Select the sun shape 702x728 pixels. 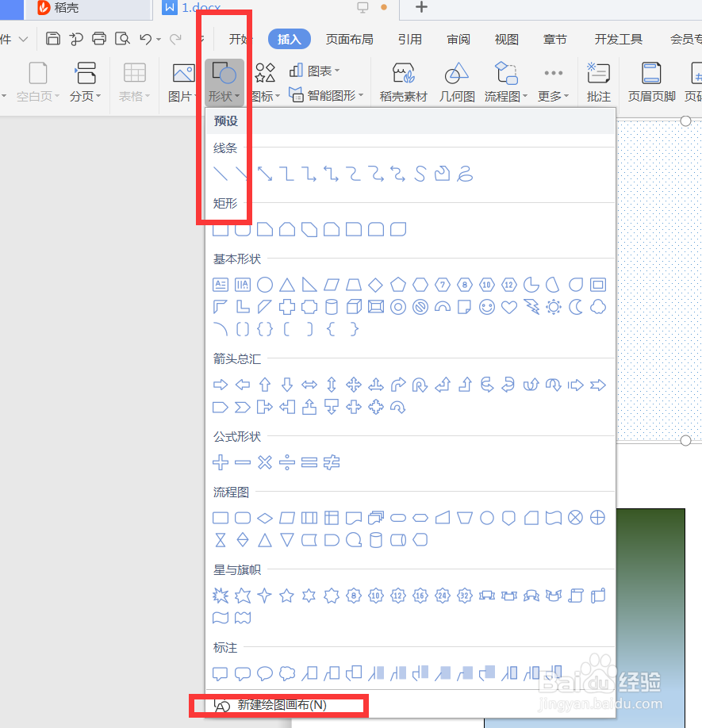(554, 307)
